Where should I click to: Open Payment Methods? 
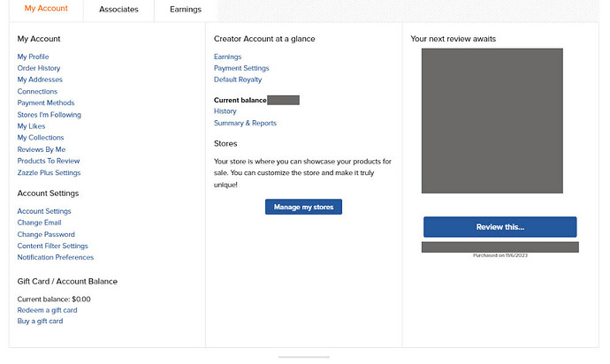pos(45,102)
